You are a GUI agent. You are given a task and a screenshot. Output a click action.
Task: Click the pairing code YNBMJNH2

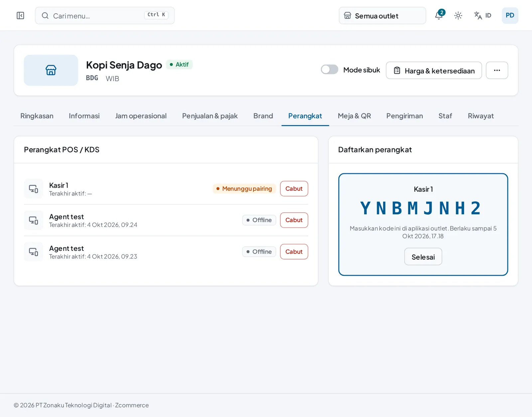pos(421,209)
